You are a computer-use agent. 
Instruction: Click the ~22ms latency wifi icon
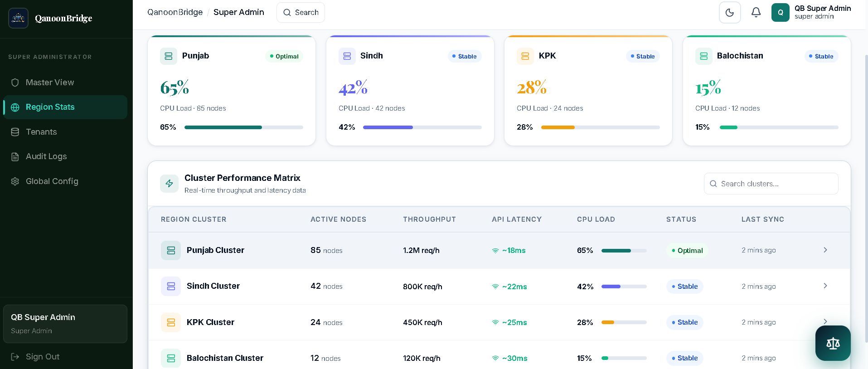(495, 286)
